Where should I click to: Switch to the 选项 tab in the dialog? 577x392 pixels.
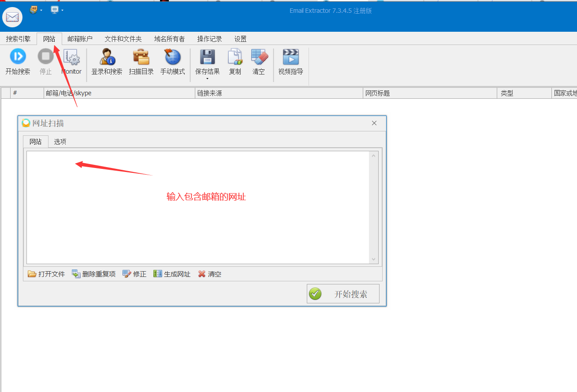60,142
